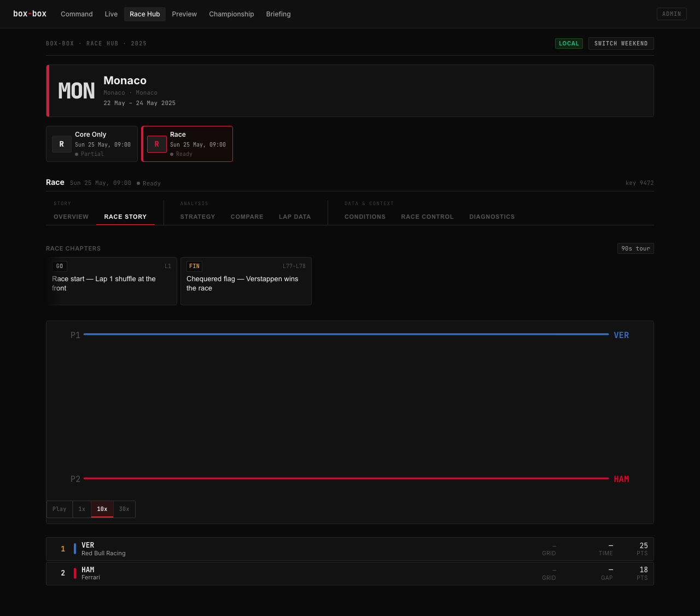Select the Race session card

pos(187,144)
